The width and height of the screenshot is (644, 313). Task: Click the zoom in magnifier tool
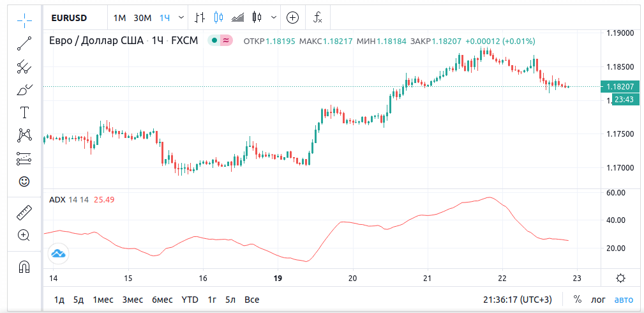[x=24, y=235]
